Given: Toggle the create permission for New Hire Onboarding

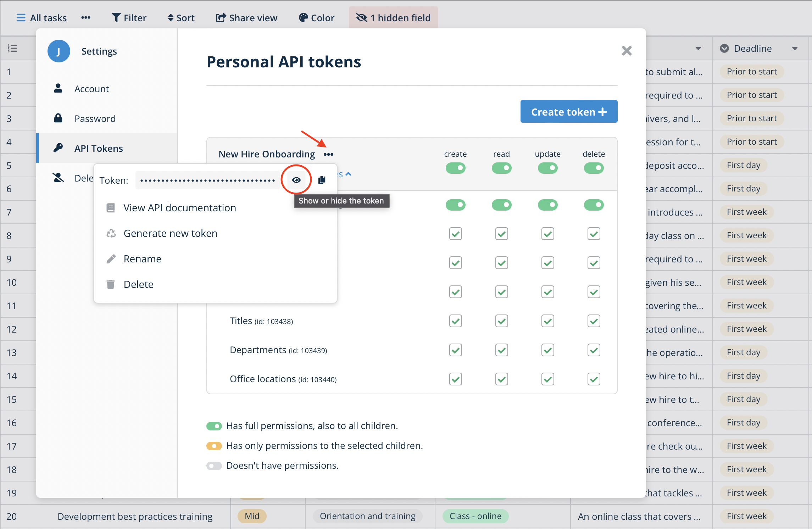Looking at the screenshot, I should 455,168.
